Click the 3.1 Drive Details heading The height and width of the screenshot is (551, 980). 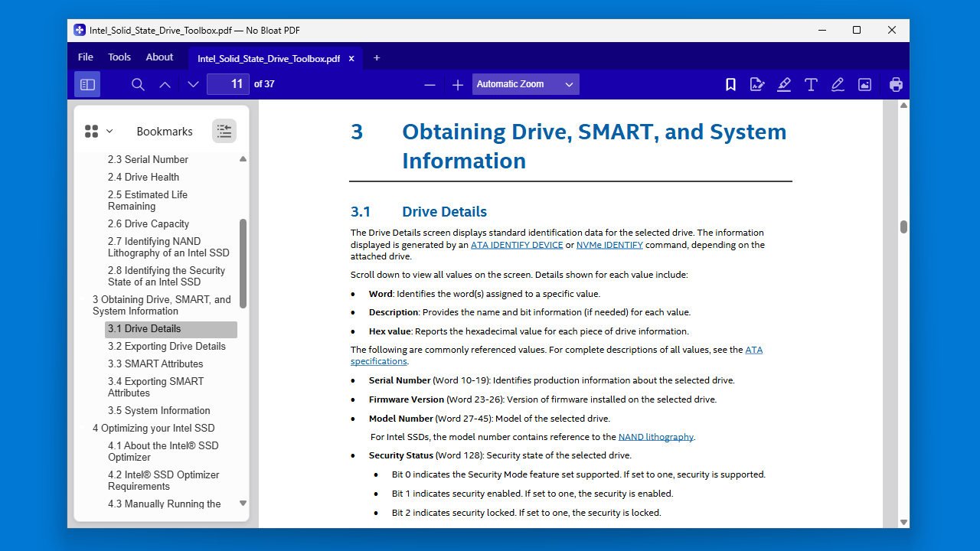[419, 212]
